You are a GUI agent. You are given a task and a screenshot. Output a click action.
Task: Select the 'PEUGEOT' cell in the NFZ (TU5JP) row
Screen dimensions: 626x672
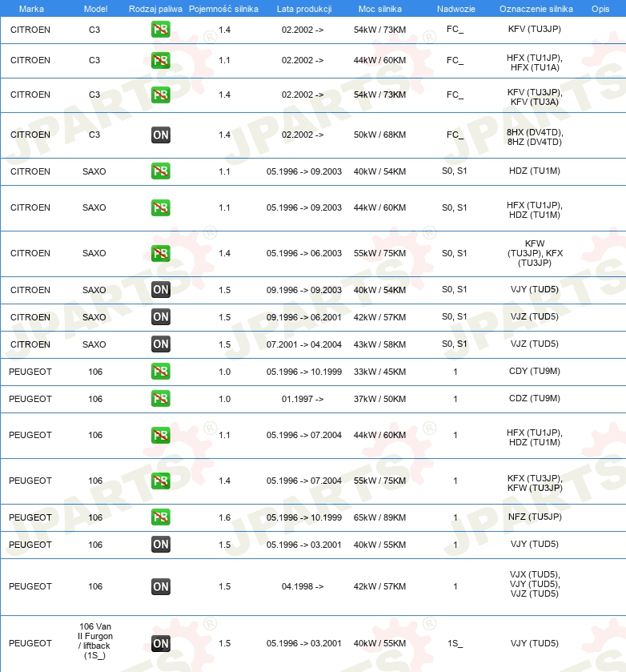(30, 517)
